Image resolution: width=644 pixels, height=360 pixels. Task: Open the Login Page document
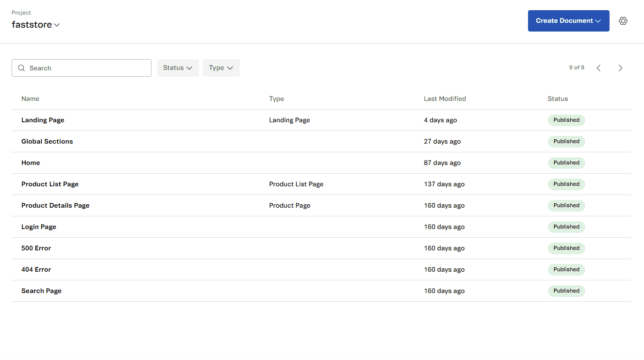(39, 227)
